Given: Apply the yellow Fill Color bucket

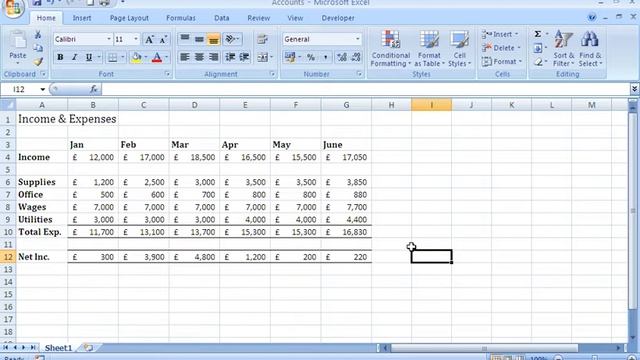Looking at the screenshot, I should [136, 58].
